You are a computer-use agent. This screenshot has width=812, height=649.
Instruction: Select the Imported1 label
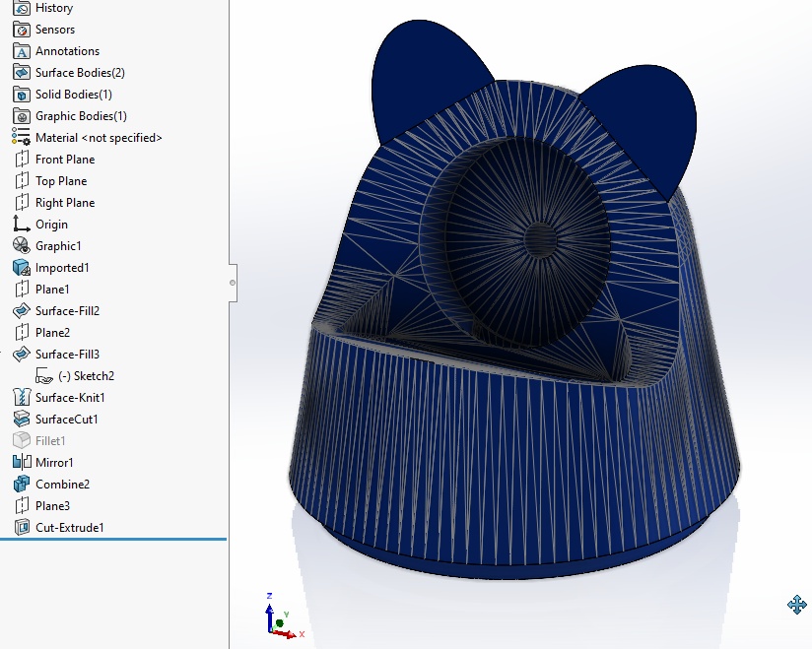click(62, 268)
